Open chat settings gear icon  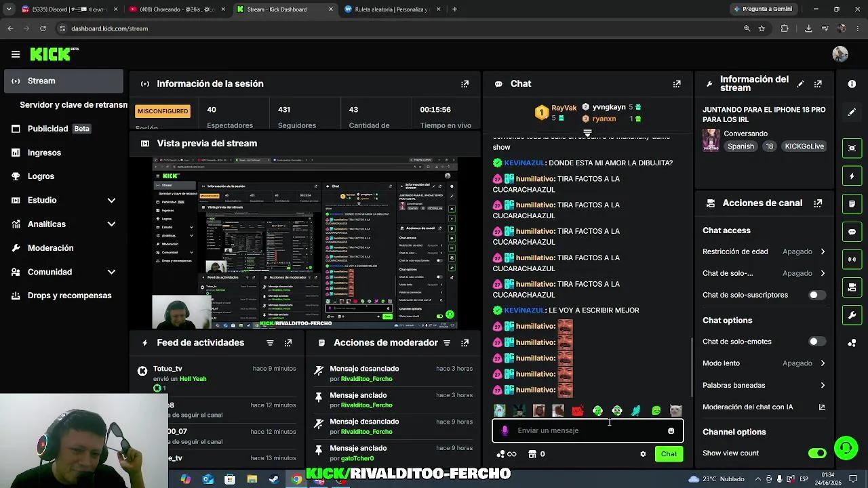(643, 454)
